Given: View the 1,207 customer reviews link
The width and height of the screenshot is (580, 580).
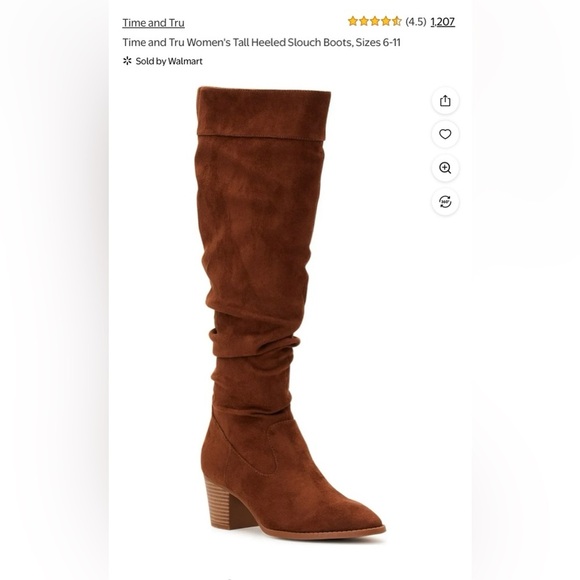Looking at the screenshot, I should [443, 22].
